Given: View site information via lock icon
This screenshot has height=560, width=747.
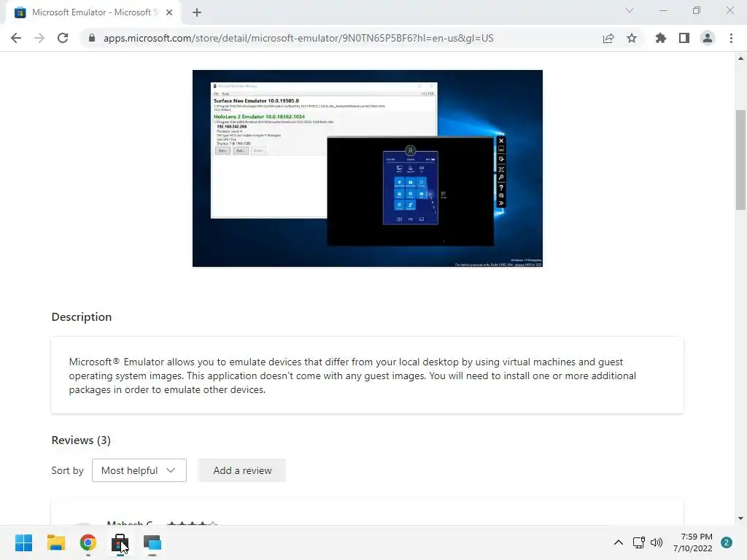Looking at the screenshot, I should (92, 38).
